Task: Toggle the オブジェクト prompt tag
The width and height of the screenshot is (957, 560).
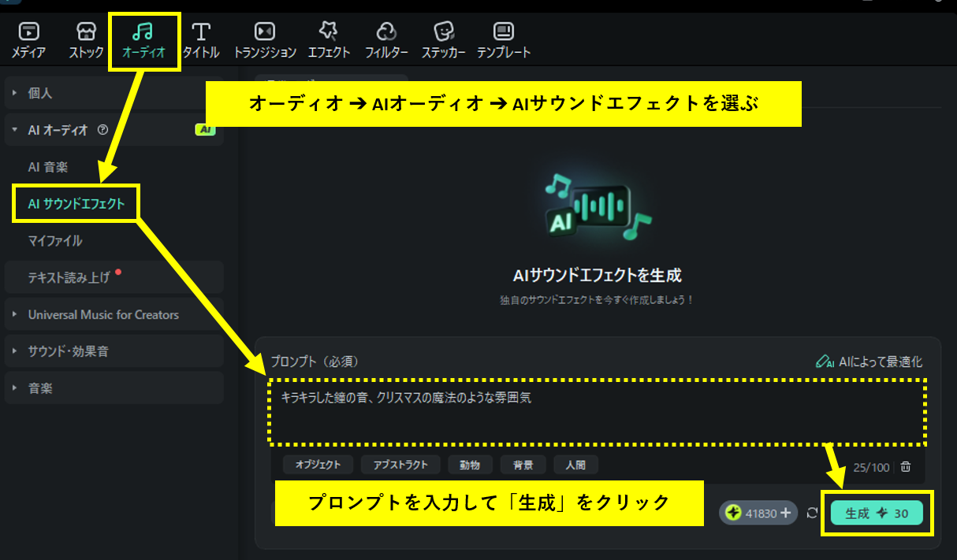Action: point(318,465)
